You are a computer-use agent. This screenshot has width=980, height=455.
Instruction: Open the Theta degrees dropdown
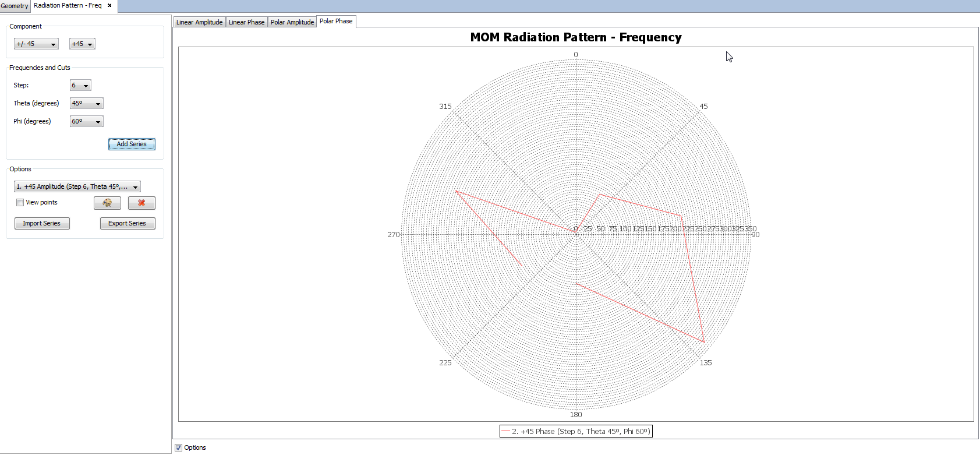pos(86,104)
